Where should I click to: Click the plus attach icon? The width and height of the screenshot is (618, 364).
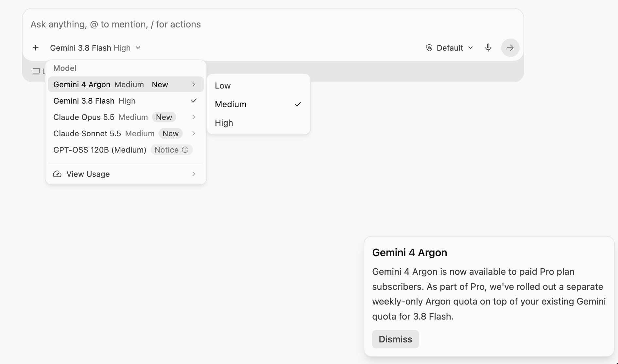[x=36, y=48]
